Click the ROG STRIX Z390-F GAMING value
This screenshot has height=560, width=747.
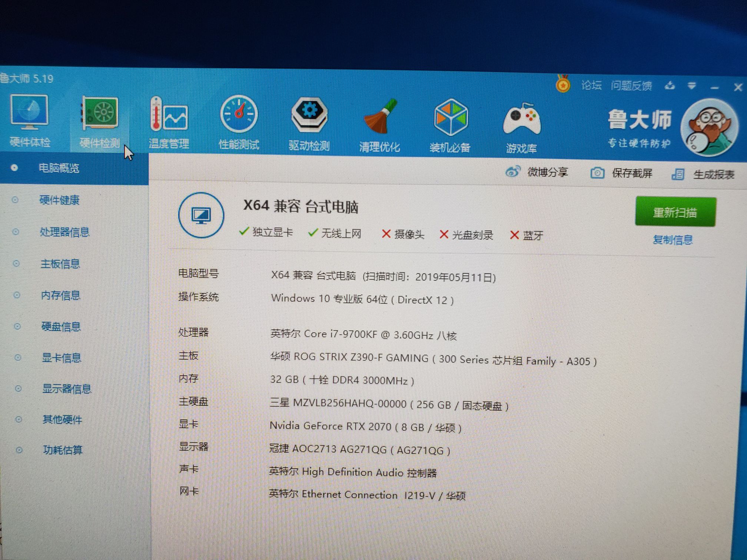tap(434, 359)
